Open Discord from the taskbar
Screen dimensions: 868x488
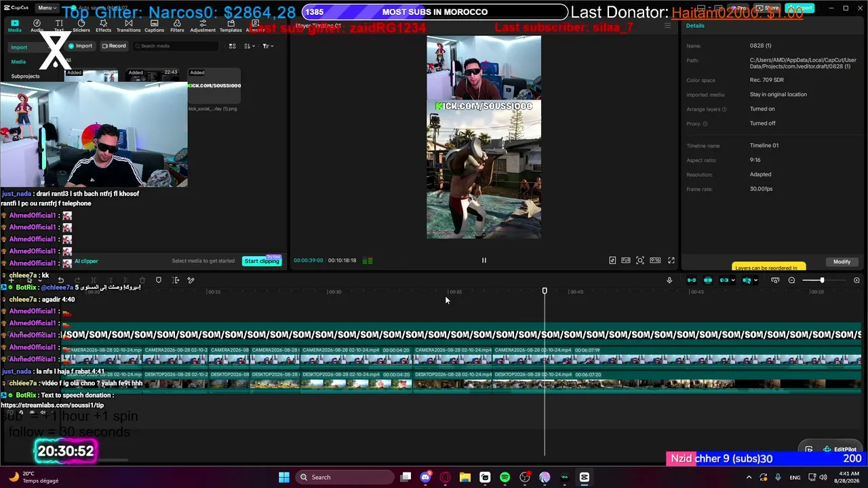click(x=426, y=477)
